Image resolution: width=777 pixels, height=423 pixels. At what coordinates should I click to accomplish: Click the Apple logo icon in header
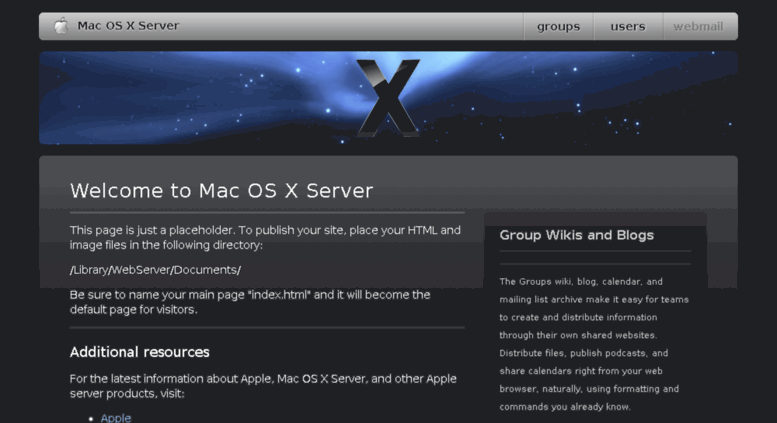point(61,26)
